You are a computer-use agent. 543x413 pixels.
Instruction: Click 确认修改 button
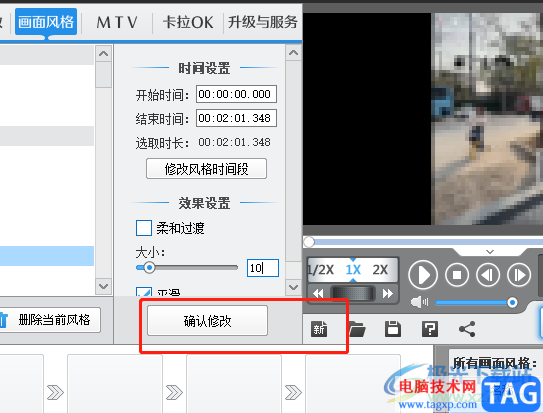[207, 321]
